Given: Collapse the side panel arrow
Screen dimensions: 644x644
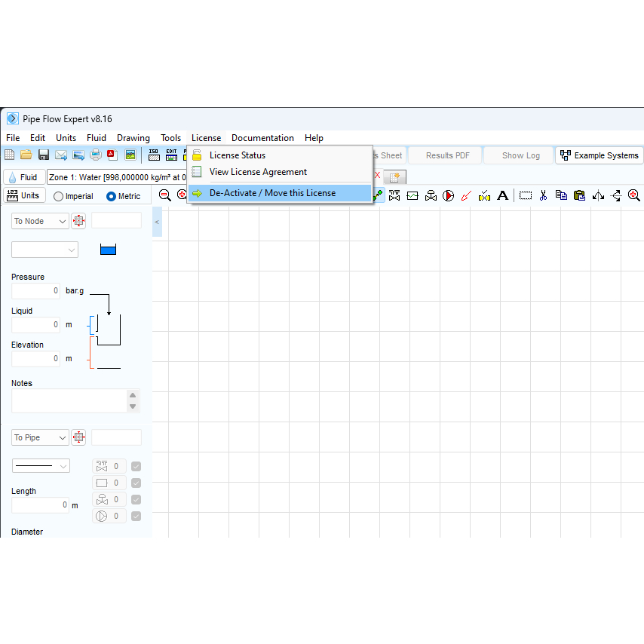Looking at the screenshot, I should [x=157, y=222].
